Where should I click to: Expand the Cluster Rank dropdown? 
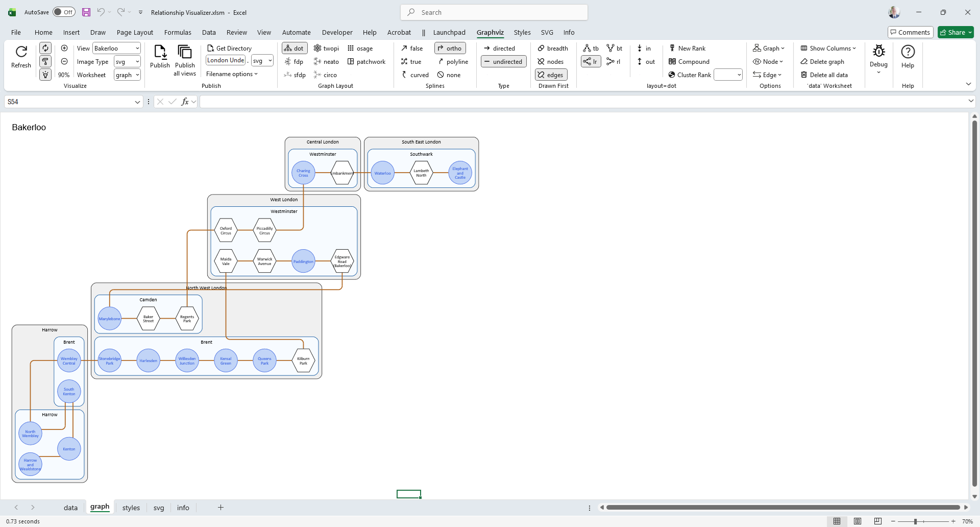click(739, 75)
